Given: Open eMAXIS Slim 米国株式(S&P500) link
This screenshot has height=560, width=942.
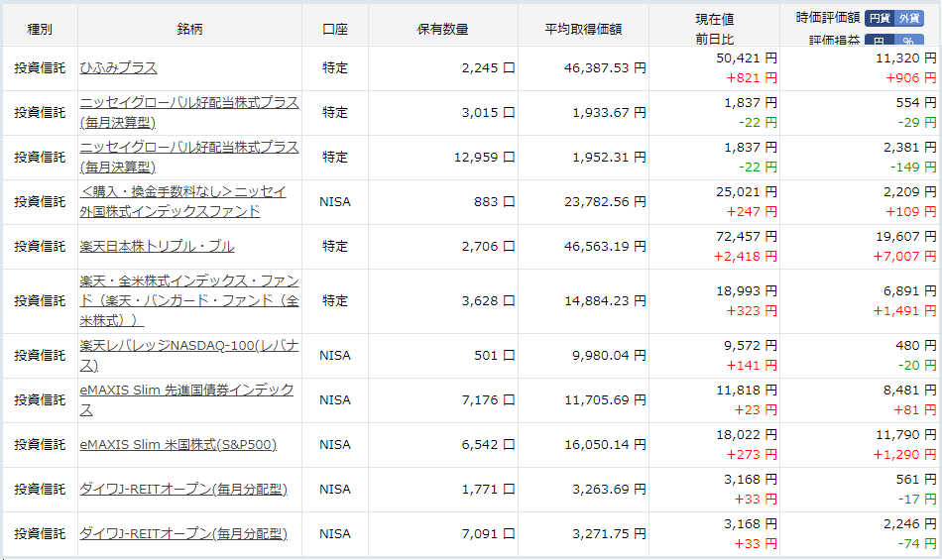Looking at the screenshot, I should coord(177,445).
